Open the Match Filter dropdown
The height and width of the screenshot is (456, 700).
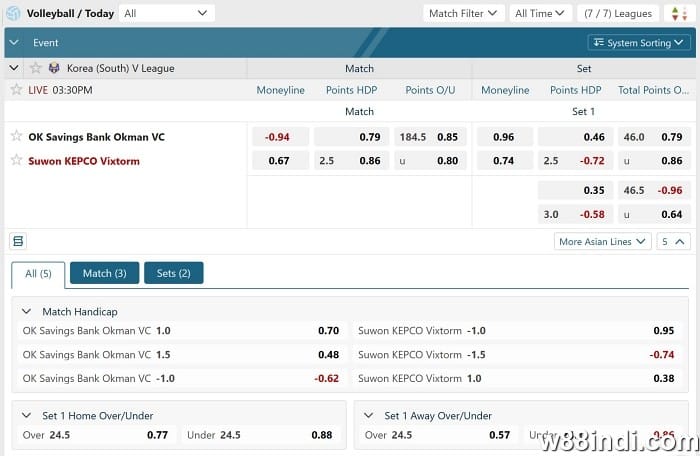[x=463, y=13]
